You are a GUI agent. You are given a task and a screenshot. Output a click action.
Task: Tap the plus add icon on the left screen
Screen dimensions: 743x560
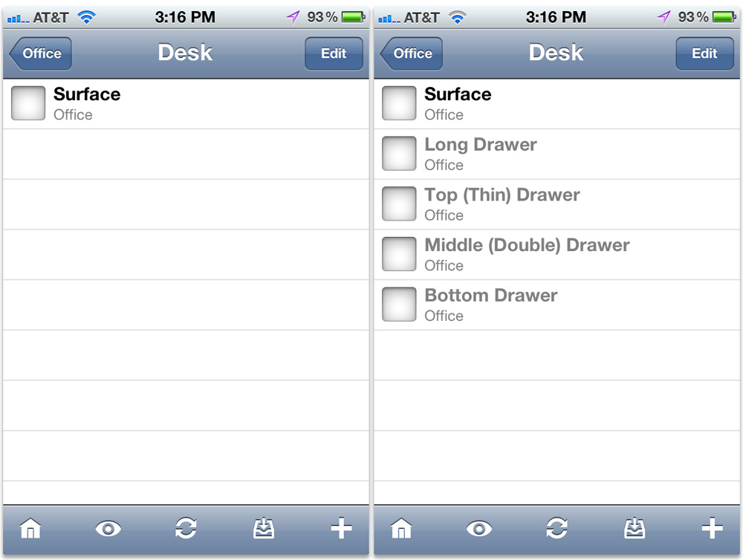(x=341, y=529)
